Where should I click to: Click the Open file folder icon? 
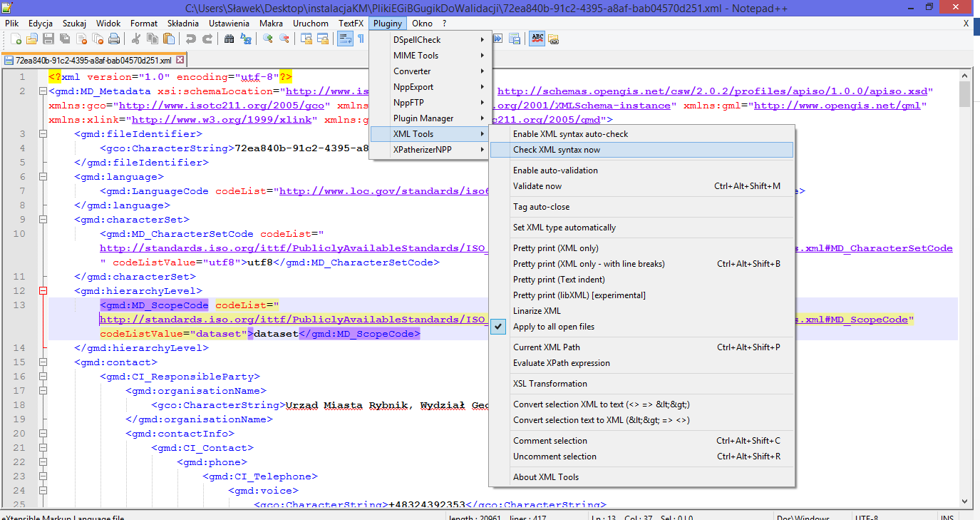point(32,39)
